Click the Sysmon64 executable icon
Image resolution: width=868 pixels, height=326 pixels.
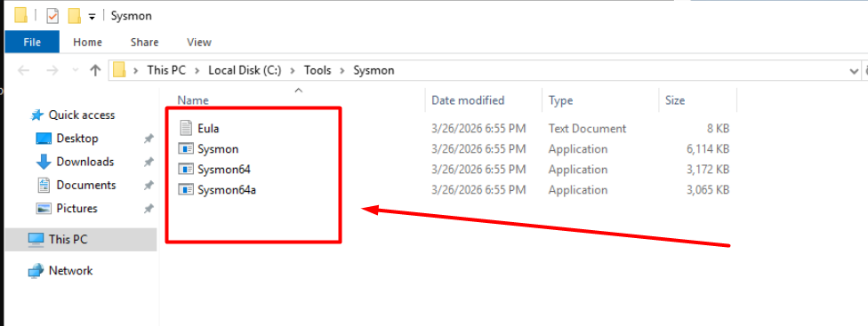(x=186, y=169)
